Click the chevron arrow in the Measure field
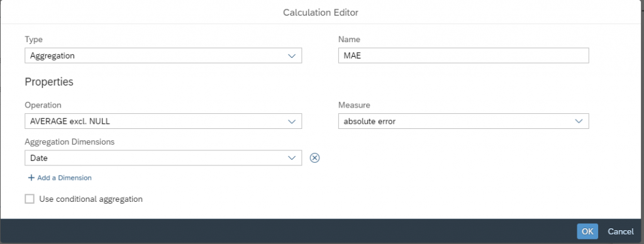 tap(579, 121)
